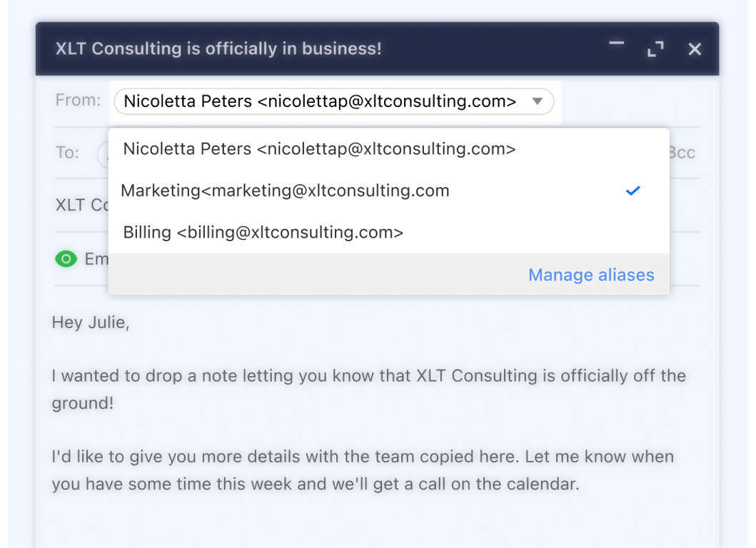Click the From label
The width and height of the screenshot is (756, 548).
coord(78,101)
